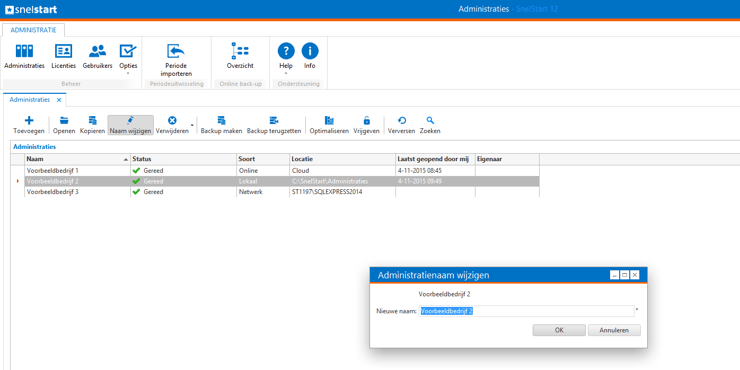Screen dimensions: 740x370
Task: Open search with the Zoeken button
Action: (430, 126)
